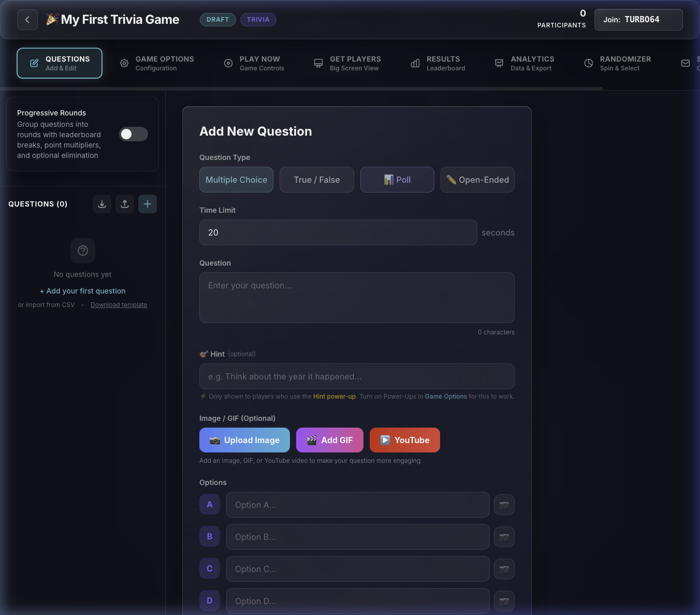Switch to the Questions tab

click(x=59, y=63)
